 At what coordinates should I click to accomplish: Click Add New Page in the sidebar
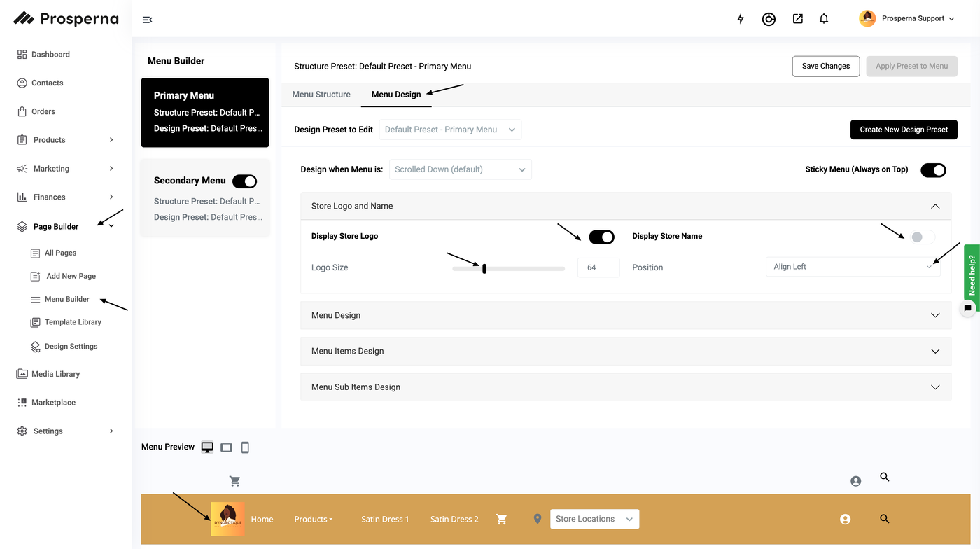tap(64, 276)
